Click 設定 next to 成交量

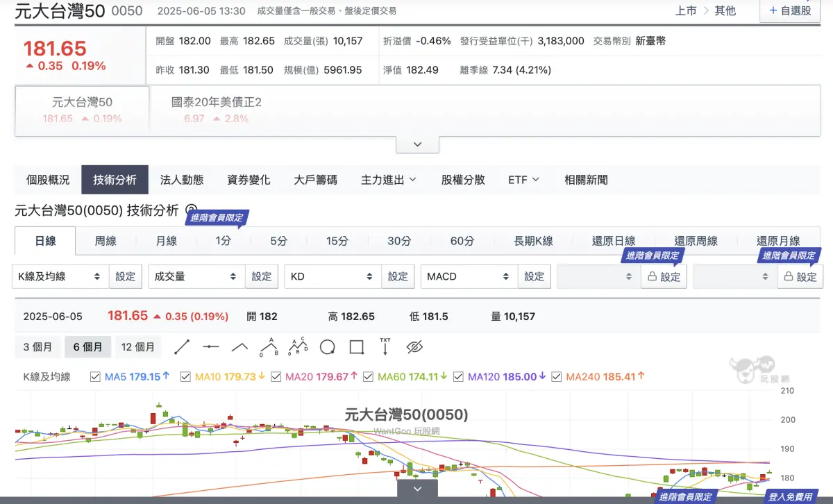point(262,276)
